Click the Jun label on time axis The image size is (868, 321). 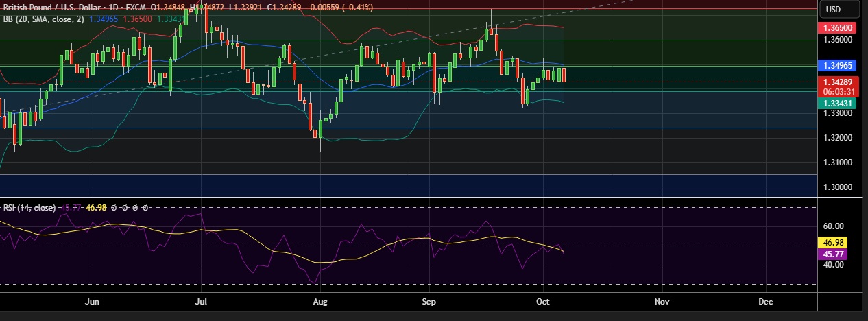(x=91, y=301)
